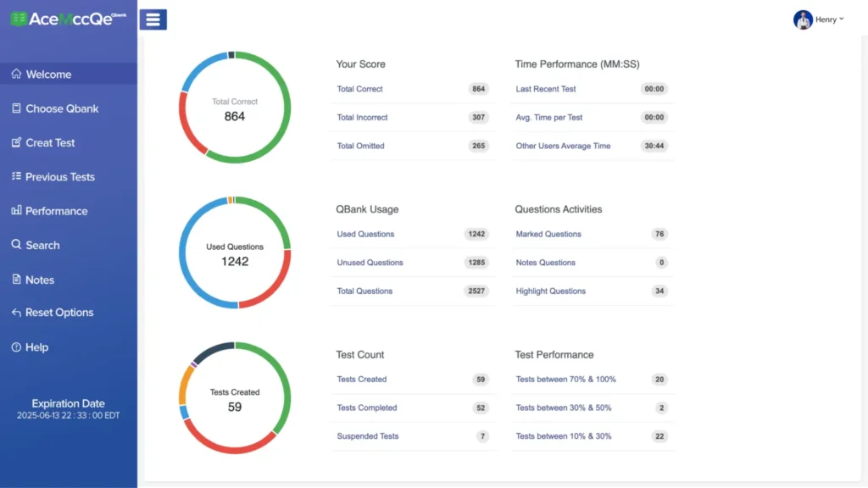Click the Choose Qbank book icon
This screenshot has height=488, width=868.
coord(16,108)
